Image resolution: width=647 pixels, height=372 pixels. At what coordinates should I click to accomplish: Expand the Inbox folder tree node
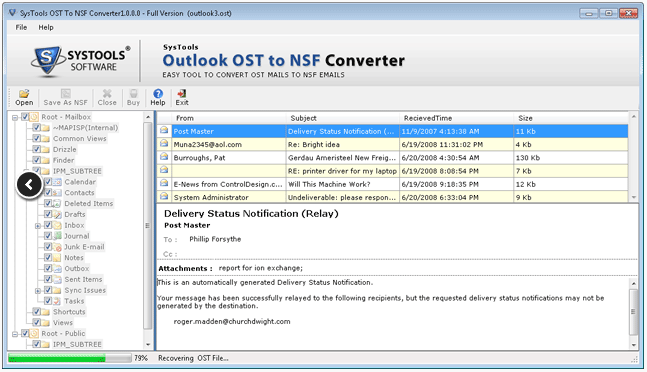38,226
